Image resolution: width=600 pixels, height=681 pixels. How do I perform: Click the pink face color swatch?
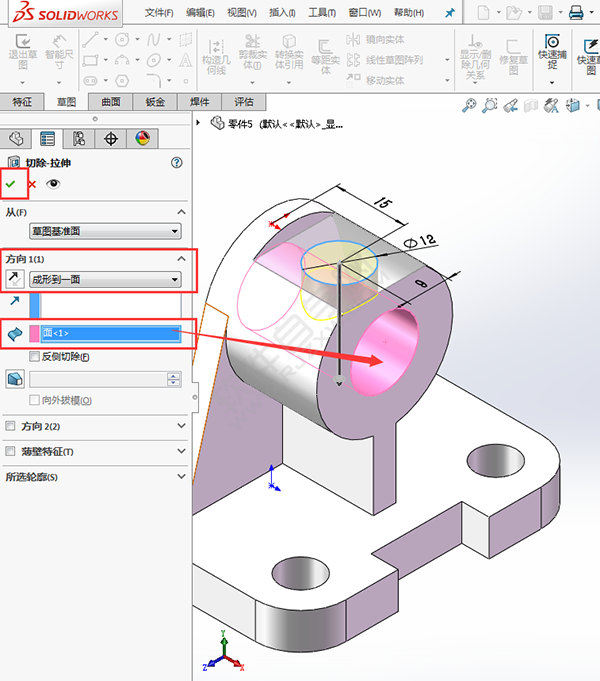pyautogui.click(x=34, y=334)
